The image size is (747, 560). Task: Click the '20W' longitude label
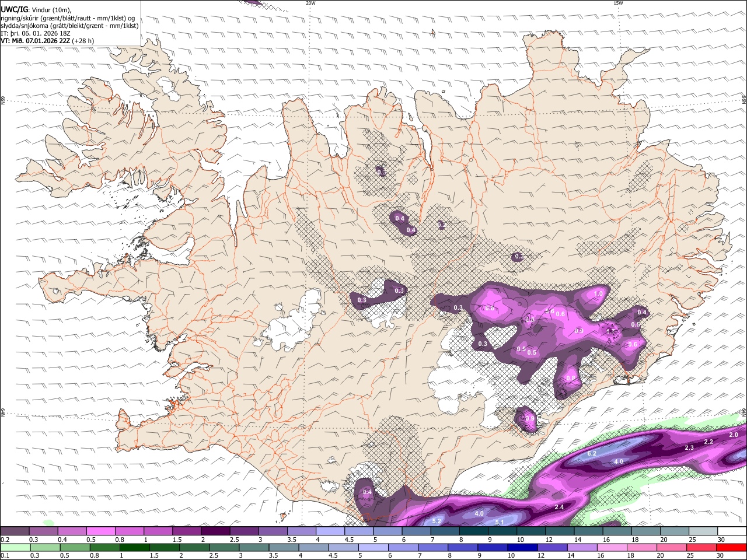(310, 3)
